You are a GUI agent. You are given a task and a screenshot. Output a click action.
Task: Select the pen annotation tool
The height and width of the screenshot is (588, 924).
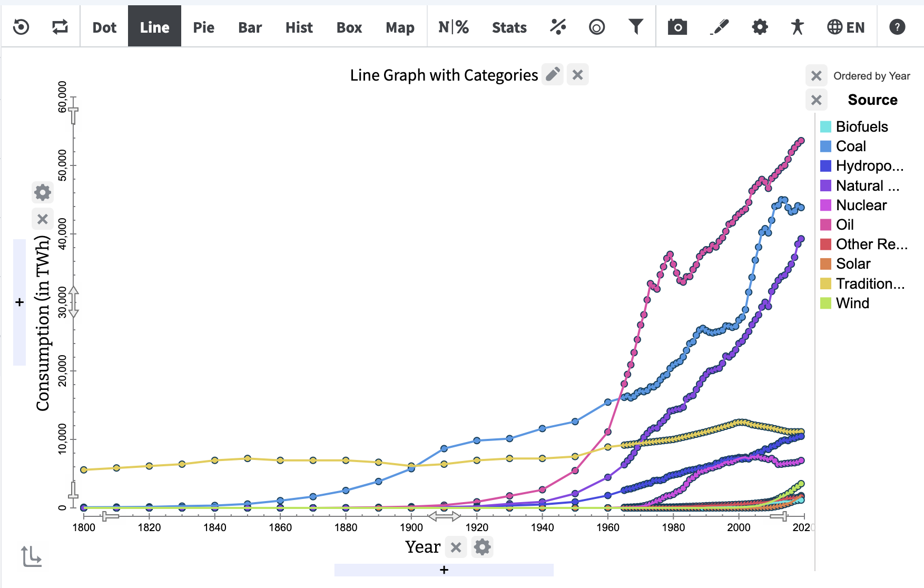pyautogui.click(x=720, y=26)
